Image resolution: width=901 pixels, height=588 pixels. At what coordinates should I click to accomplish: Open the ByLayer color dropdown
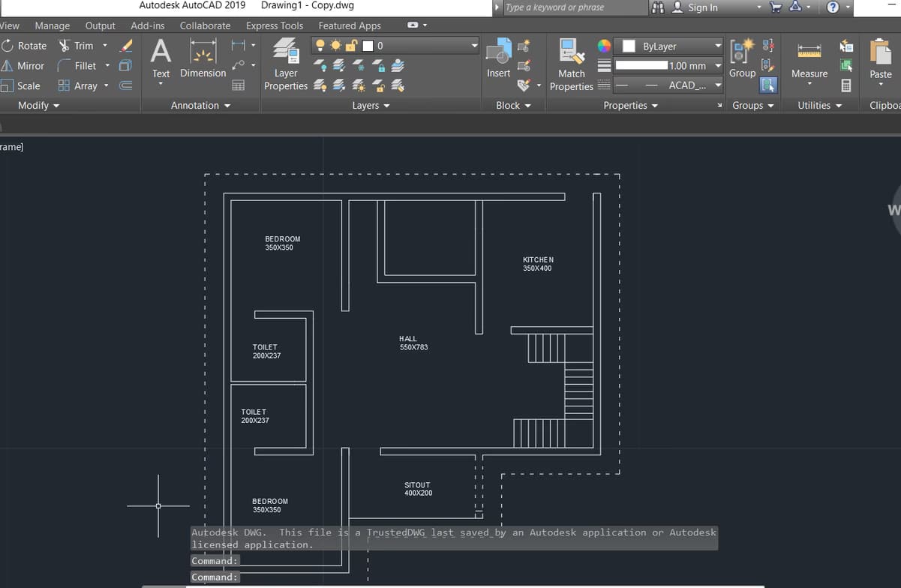click(x=668, y=46)
